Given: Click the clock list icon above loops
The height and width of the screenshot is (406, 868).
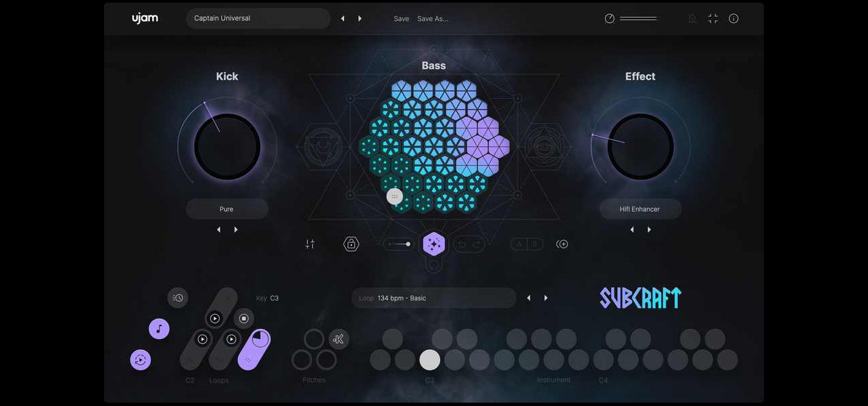Looking at the screenshot, I should click(178, 298).
